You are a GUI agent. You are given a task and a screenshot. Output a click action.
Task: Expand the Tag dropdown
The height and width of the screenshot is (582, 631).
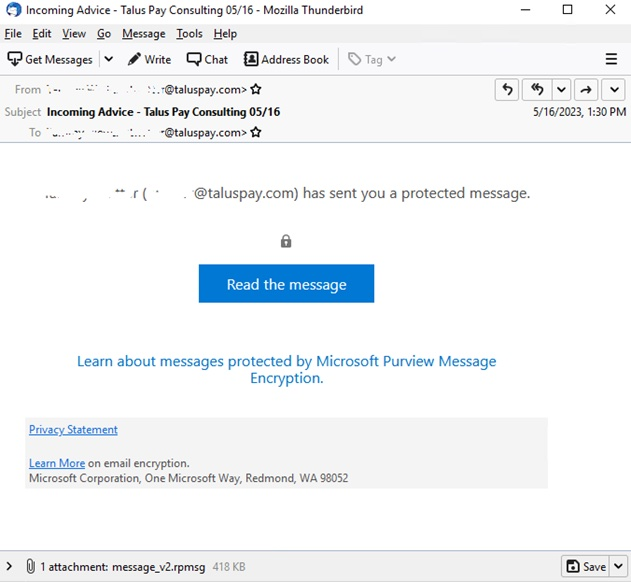pyautogui.click(x=372, y=59)
